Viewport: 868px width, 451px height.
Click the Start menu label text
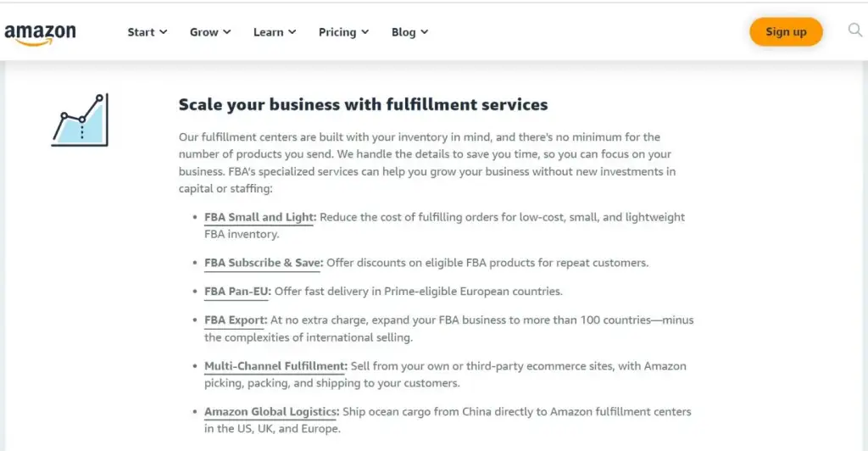click(141, 32)
